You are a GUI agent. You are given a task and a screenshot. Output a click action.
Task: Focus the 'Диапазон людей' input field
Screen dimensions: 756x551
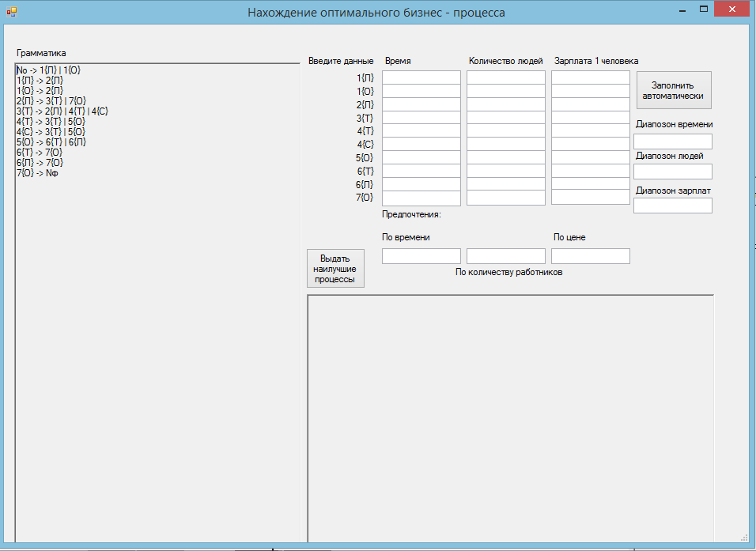672,172
